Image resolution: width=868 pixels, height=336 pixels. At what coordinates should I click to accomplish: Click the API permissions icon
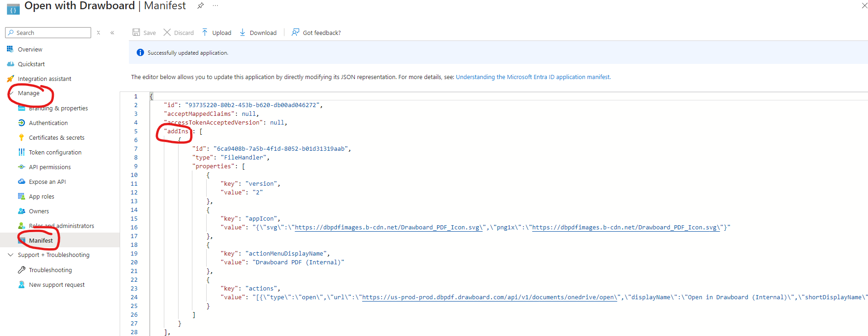pyautogui.click(x=21, y=167)
